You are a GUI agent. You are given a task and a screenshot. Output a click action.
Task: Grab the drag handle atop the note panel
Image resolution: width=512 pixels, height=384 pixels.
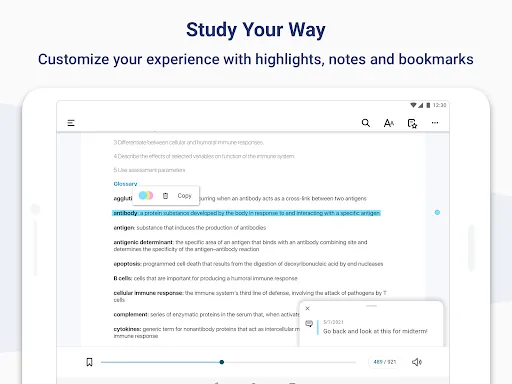371,306
